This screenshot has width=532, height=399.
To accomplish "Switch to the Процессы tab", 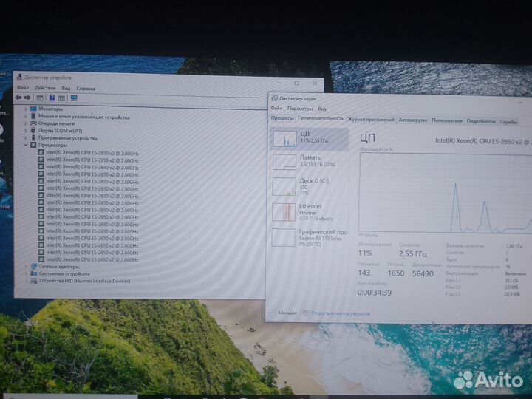I will pyautogui.click(x=282, y=118).
